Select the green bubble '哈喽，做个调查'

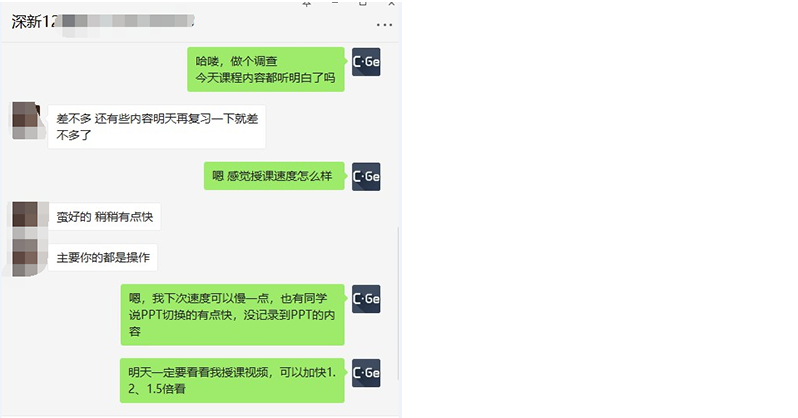266,69
